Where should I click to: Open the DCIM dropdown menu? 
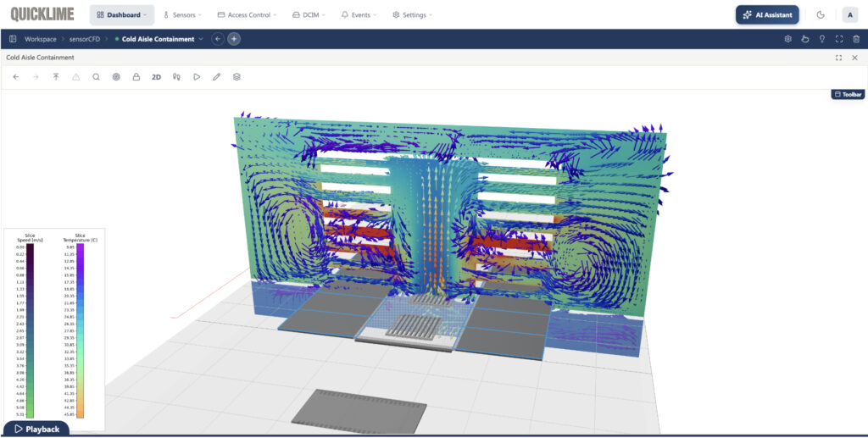point(309,15)
